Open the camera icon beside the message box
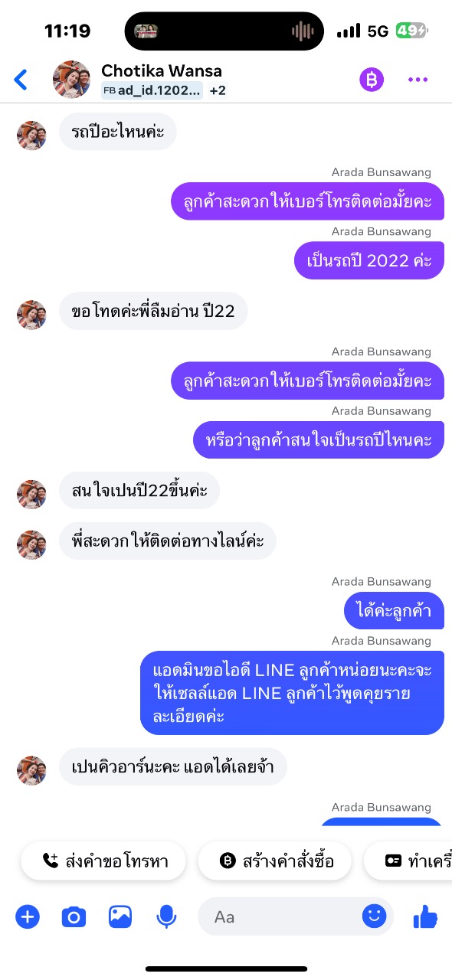The image size is (452, 980). [74, 916]
